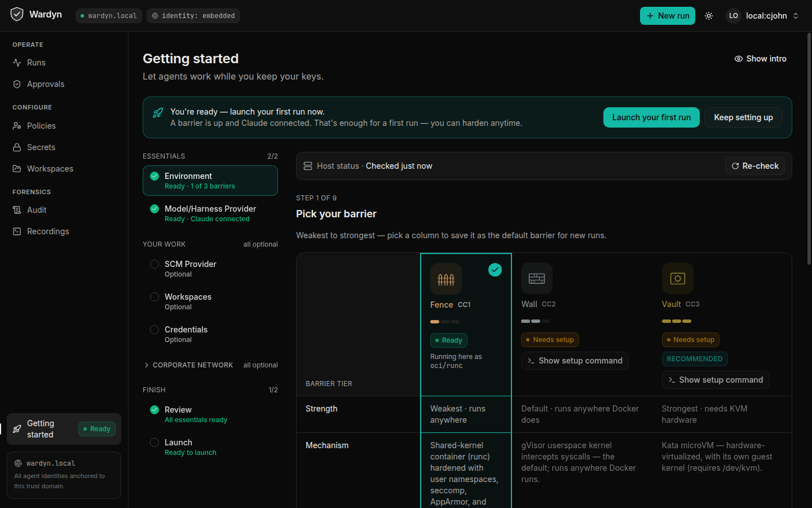Screen dimensions: 812x508
Task: Click Keep setting up button
Action: click(743, 117)
